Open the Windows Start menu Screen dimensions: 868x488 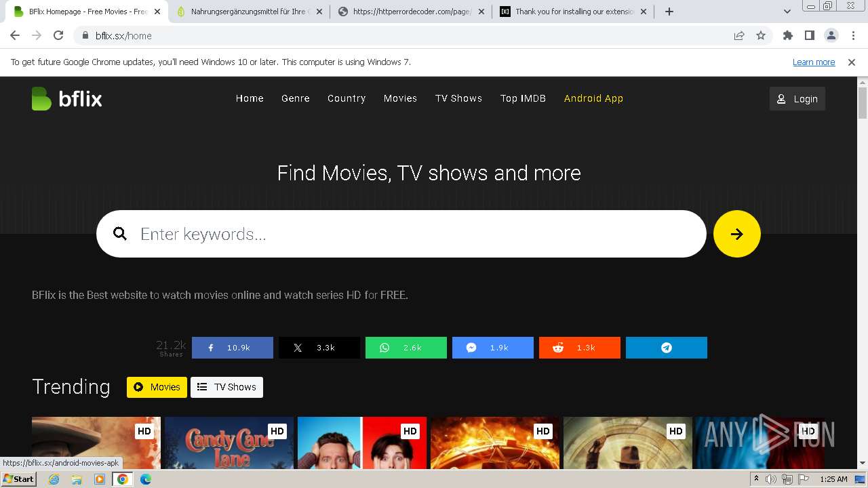click(18, 479)
